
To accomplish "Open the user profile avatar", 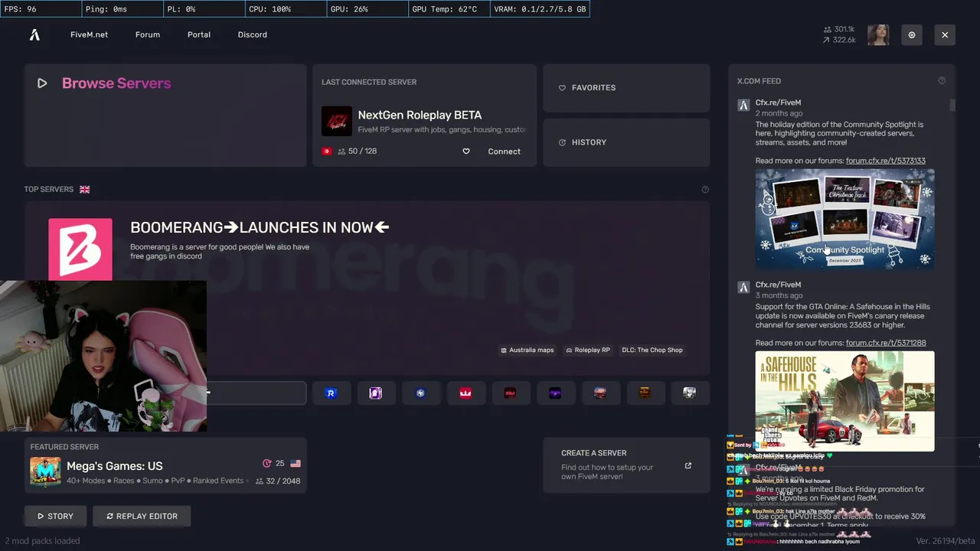I will 878,35.
